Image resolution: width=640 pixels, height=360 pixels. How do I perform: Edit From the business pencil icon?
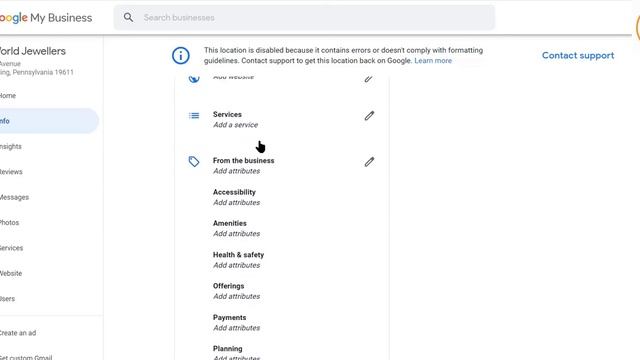[369, 162]
